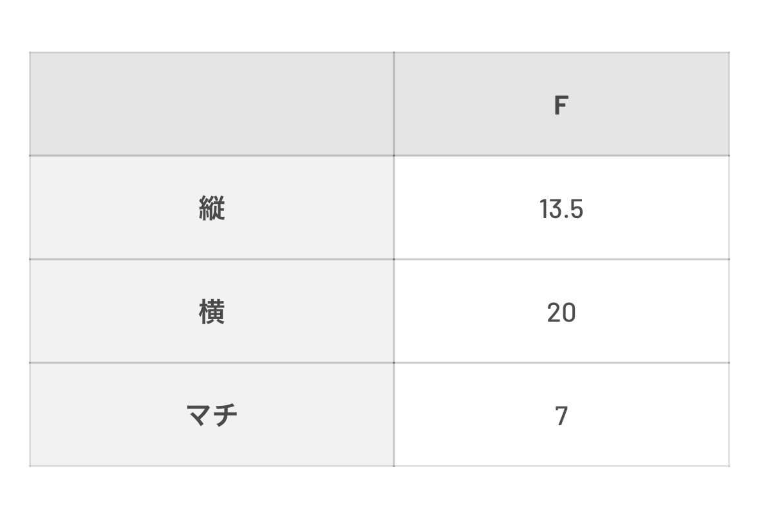Select the cell showing 20
The width and height of the screenshot is (759, 532).
[x=561, y=313]
